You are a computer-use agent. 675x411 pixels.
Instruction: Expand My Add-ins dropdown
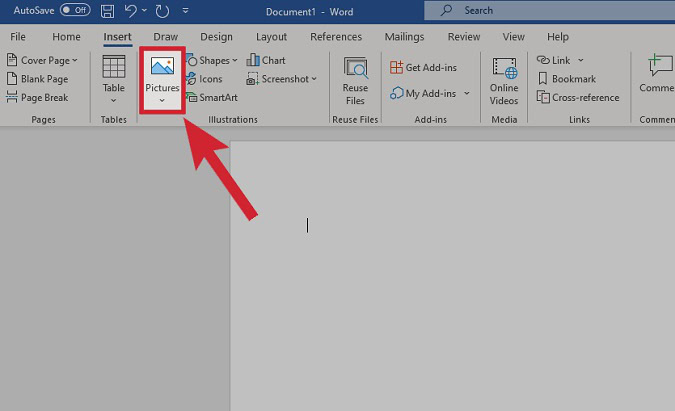[x=466, y=94]
